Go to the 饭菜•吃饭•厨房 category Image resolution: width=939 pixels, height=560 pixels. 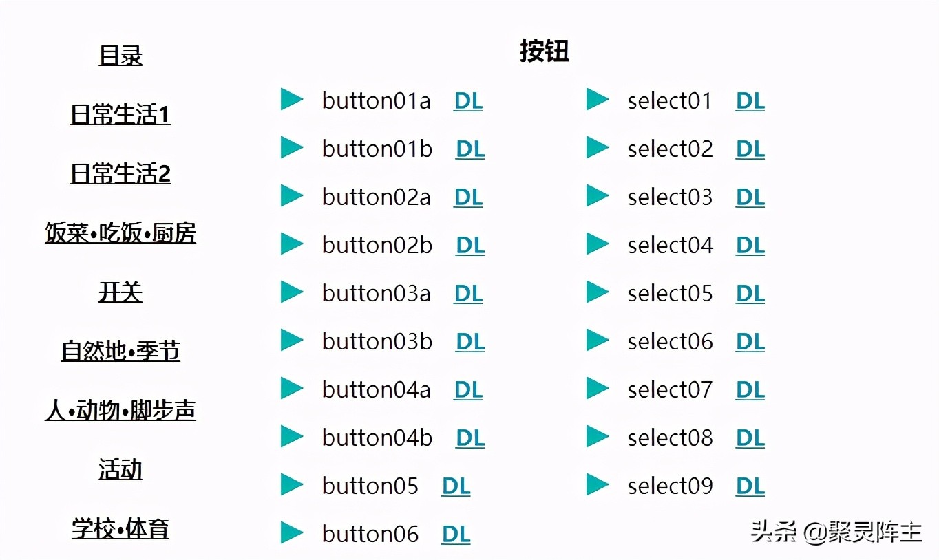(120, 233)
